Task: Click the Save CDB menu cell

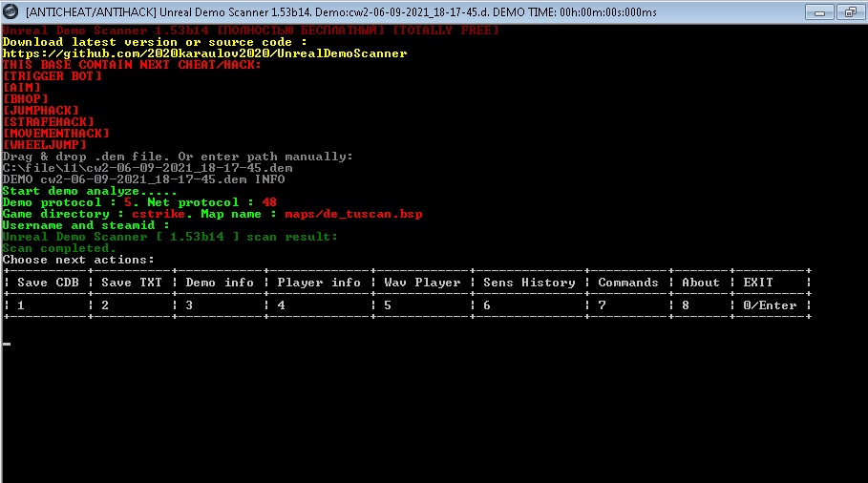Action: click(x=48, y=283)
